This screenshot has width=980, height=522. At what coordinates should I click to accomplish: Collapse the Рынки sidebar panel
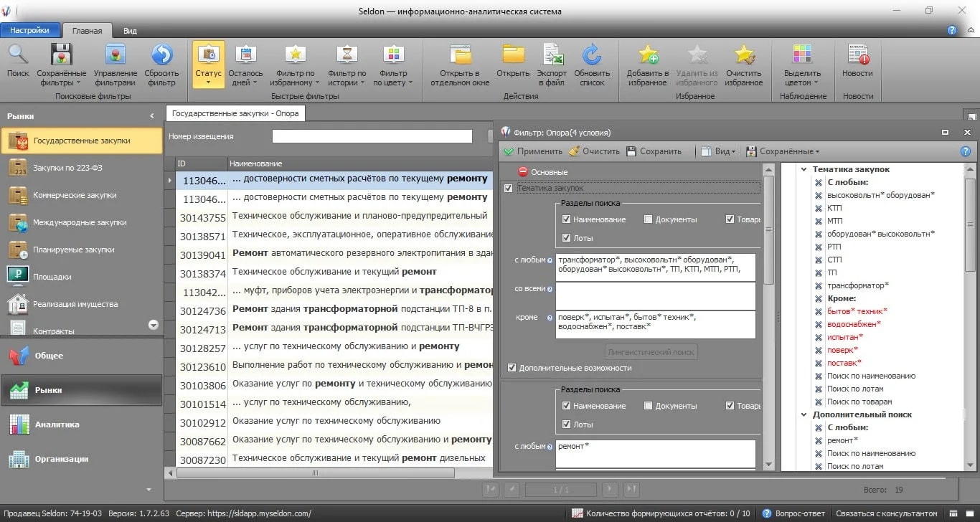click(x=151, y=115)
